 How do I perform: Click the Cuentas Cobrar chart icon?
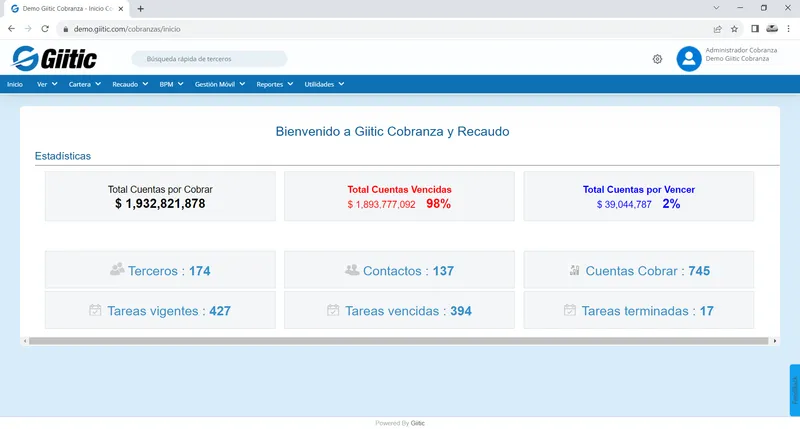point(574,270)
